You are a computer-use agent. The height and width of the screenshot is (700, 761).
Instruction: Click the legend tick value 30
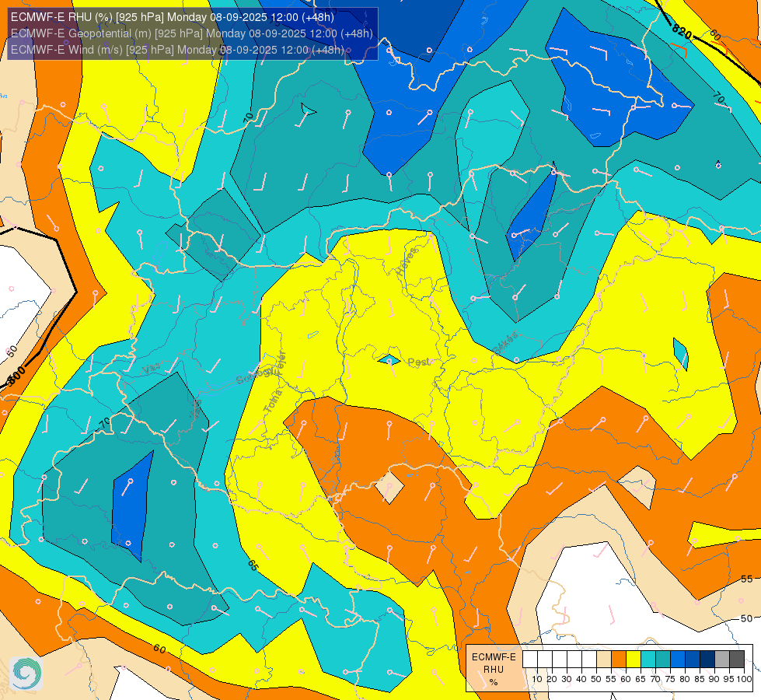[x=567, y=679]
